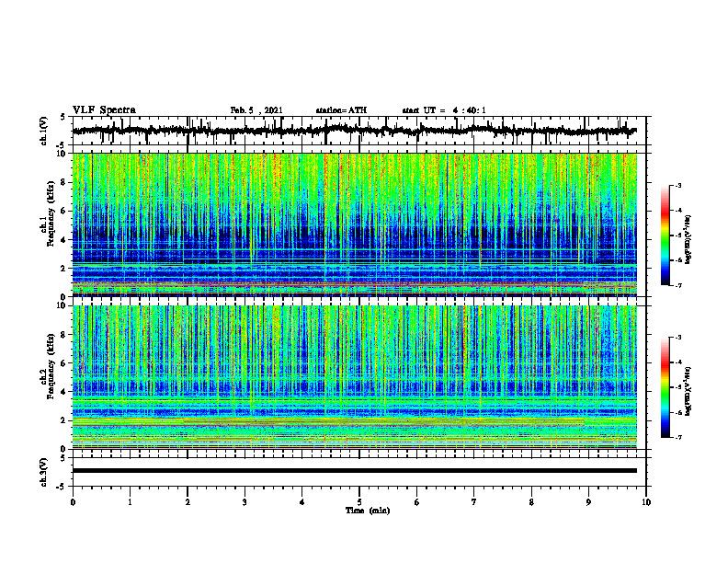
Task: Click the "8" kHz tick of ch.1 spectrogram
Action: click(x=63, y=182)
